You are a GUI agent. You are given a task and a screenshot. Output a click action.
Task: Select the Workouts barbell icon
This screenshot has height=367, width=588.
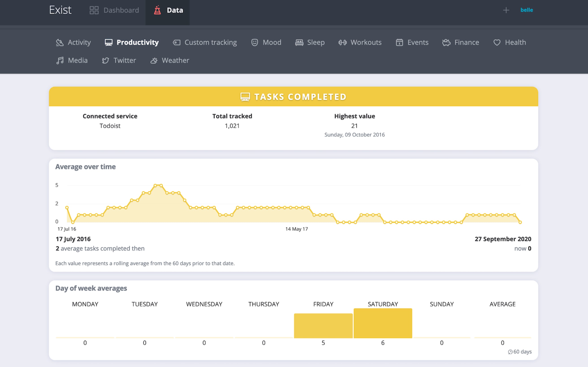(342, 42)
